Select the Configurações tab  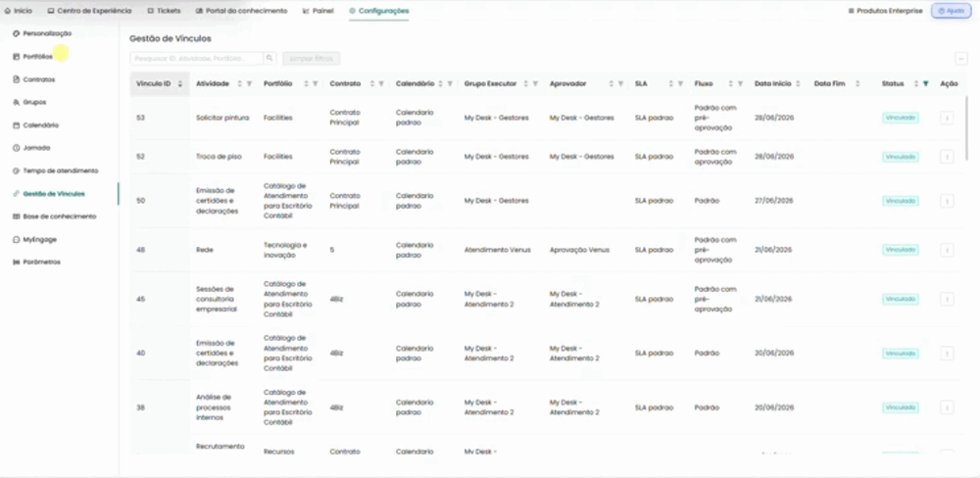pos(378,11)
